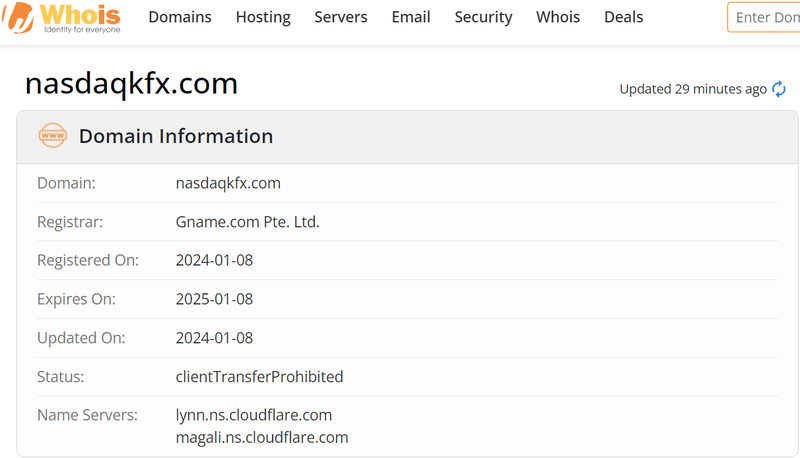
Task: Select the Registered On date 2024-01-08
Action: coord(214,261)
